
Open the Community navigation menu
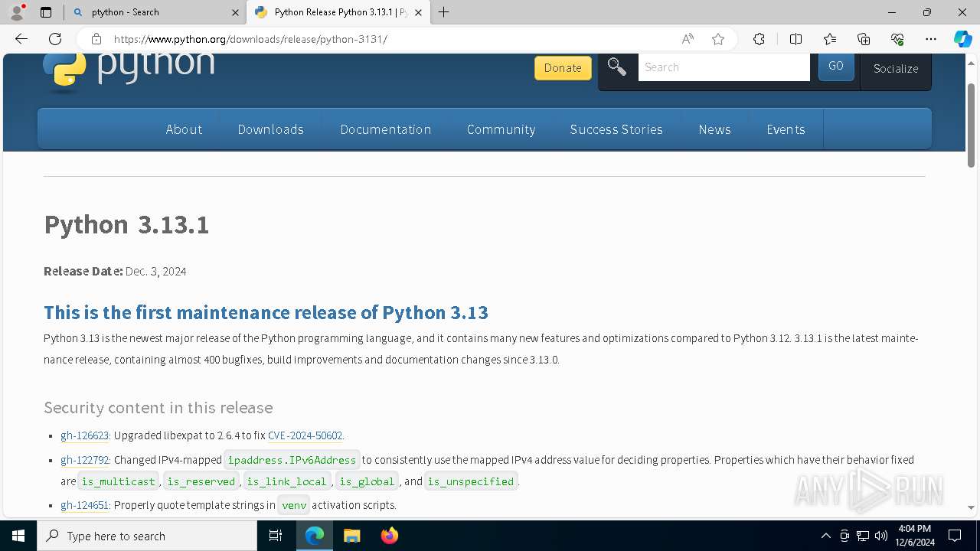click(501, 129)
